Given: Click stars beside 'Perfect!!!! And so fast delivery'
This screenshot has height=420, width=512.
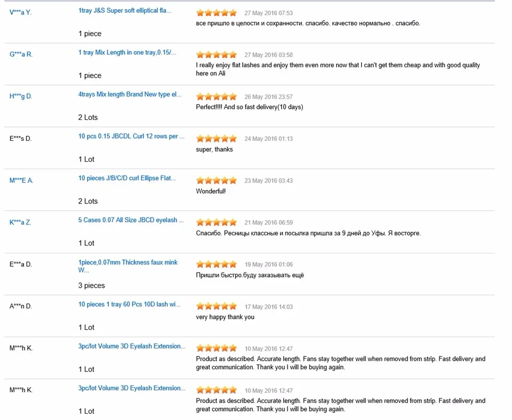Looking at the screenshot, I should tap(217, 97).
